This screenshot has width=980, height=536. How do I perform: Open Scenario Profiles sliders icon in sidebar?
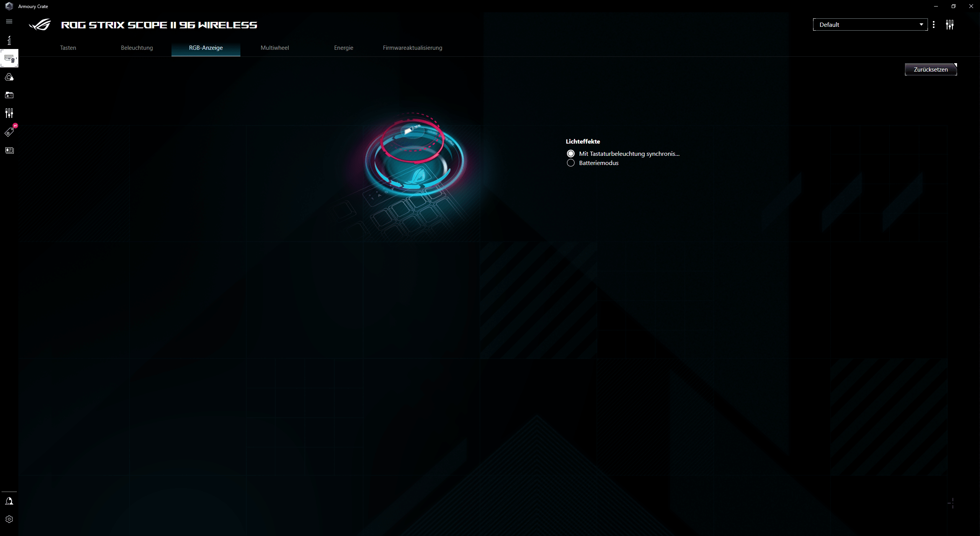coord(9,113)
